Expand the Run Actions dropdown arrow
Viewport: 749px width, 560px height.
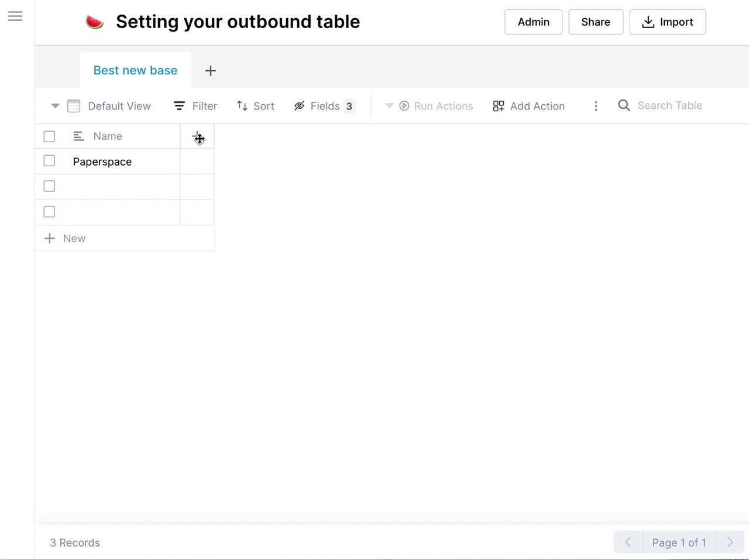(389, 106)
